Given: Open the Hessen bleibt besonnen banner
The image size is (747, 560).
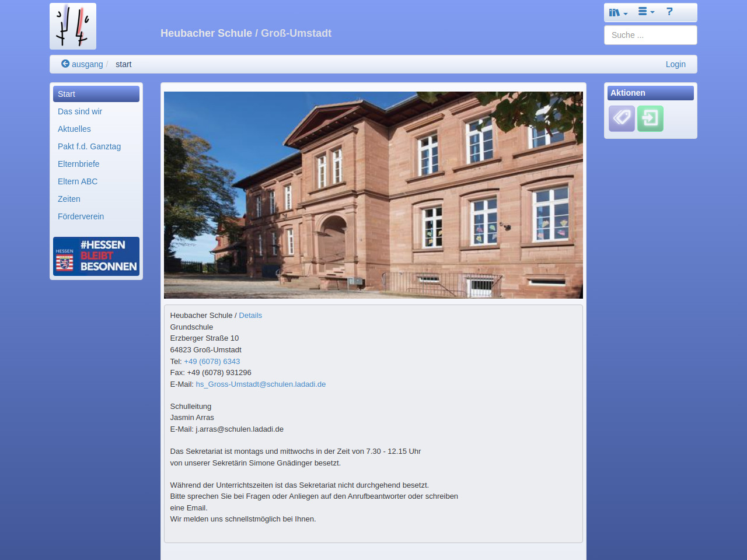Looking at the screenshot, I should (96, 256).
